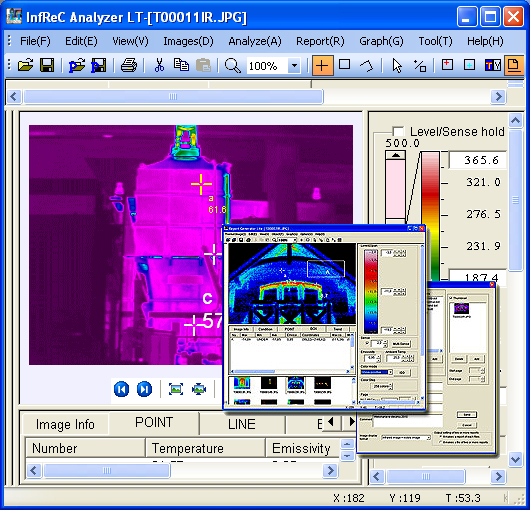530x510 pixels.
Task: Click the right panel's scroll-down arrow
Action: (x=516, y=460)
